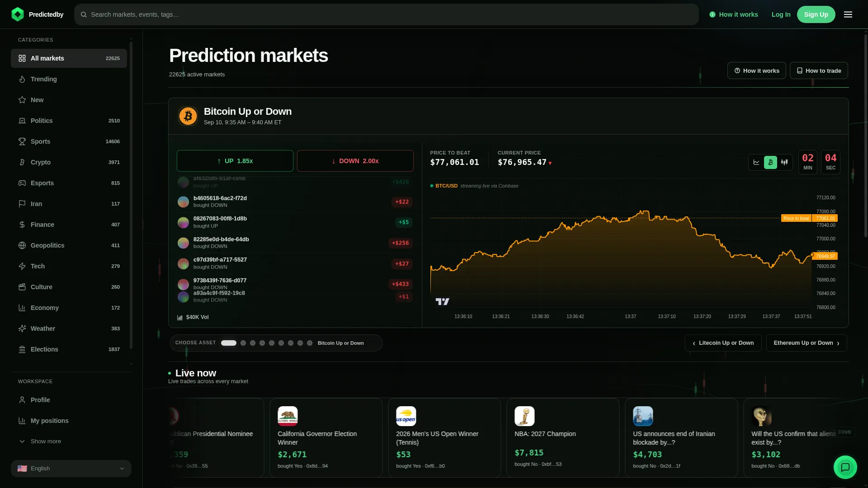Open the hamburger menu in the header

pos(848,14)
